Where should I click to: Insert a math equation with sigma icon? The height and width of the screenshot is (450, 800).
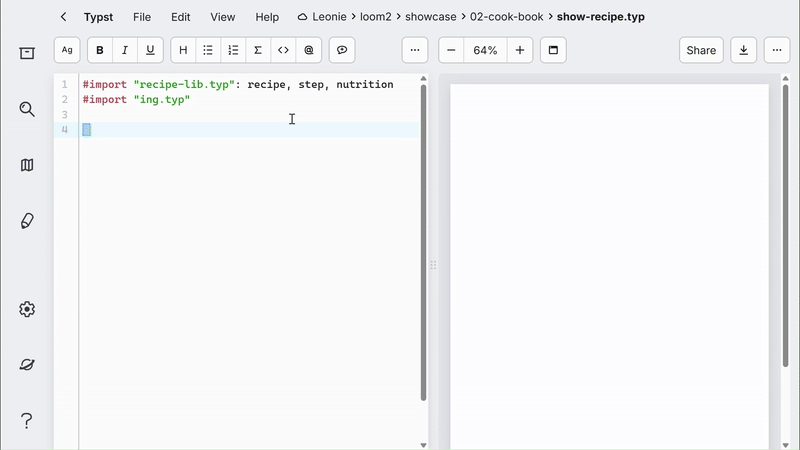[x=258, y=50]
